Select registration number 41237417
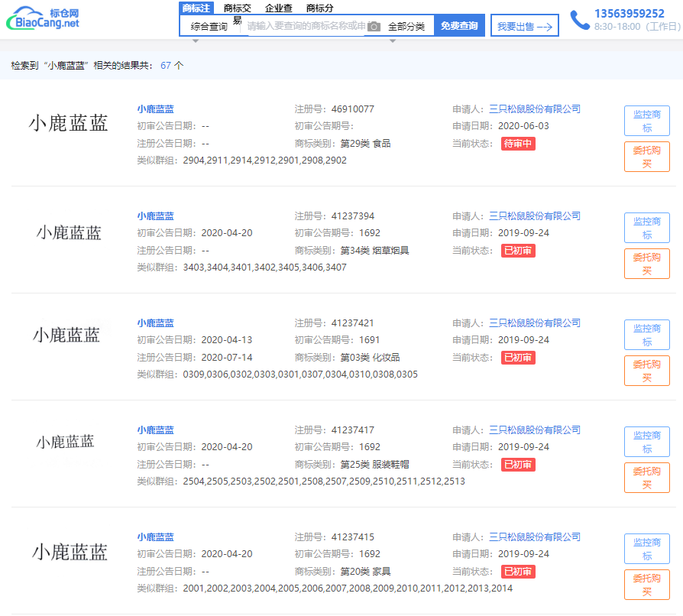This screenshot has height=616, width=683. [x=352, y=430]
